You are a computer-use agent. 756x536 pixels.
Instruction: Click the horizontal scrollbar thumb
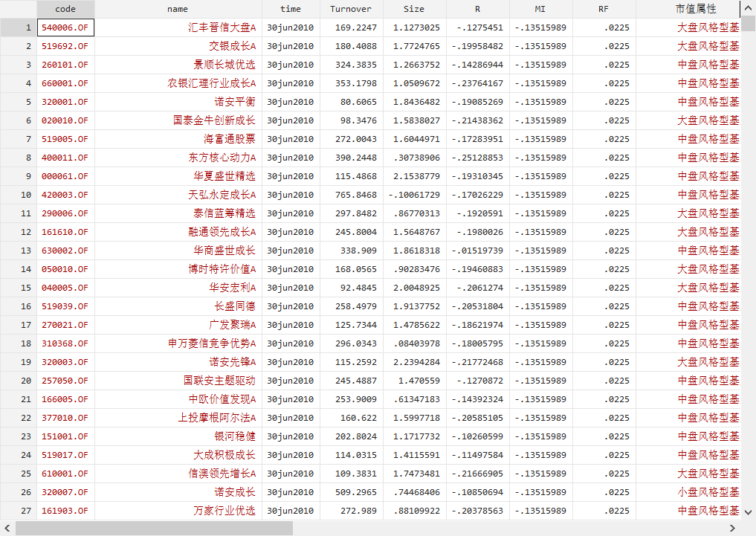click(155, 528)
